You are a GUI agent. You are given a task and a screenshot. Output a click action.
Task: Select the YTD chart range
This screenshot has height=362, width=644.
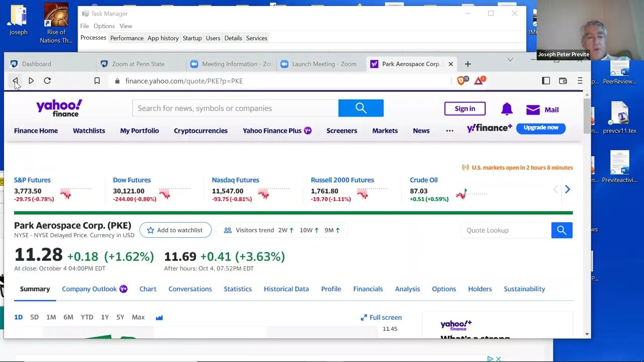[87, 317]
